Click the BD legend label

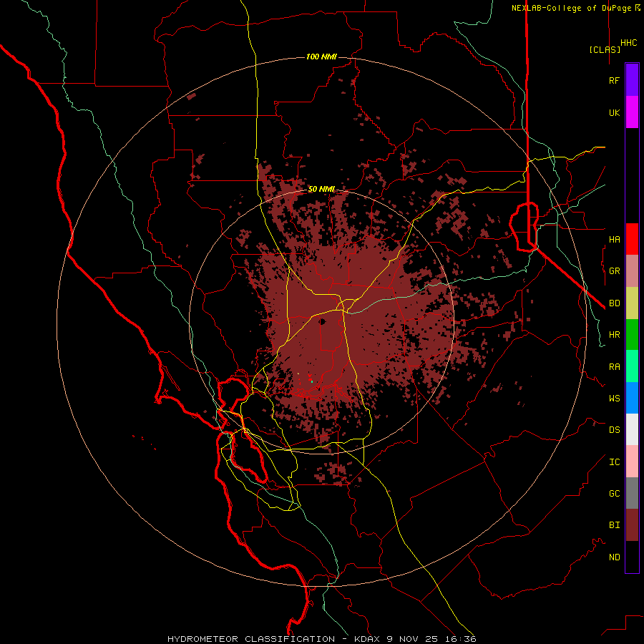point(614,303)
